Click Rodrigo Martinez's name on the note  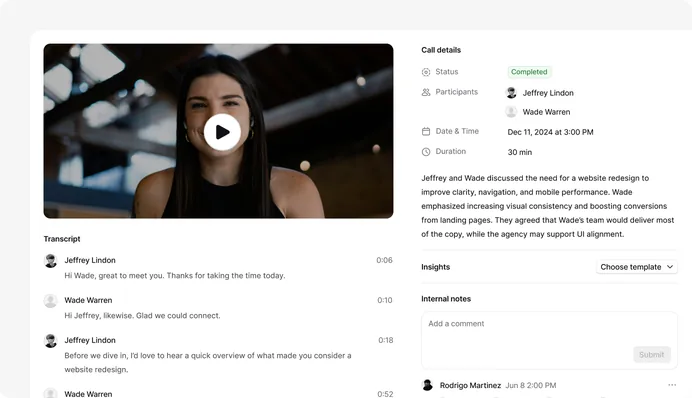470,386
